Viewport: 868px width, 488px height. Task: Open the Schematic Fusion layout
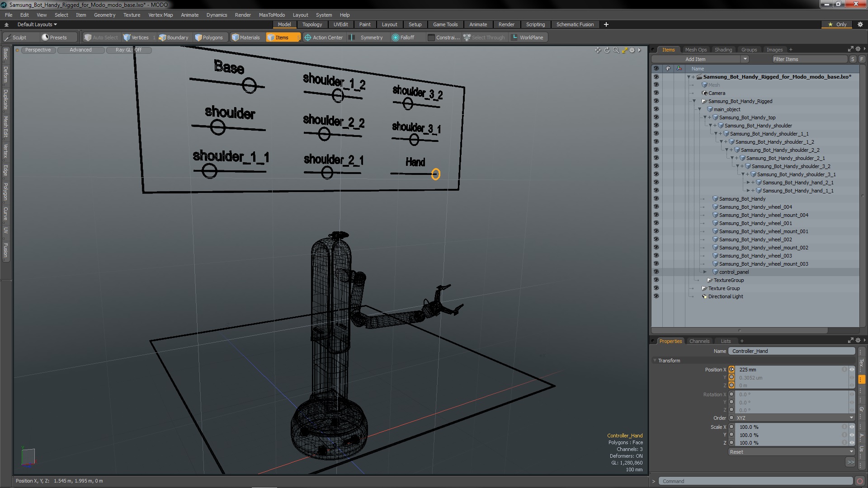click(575, 24)
